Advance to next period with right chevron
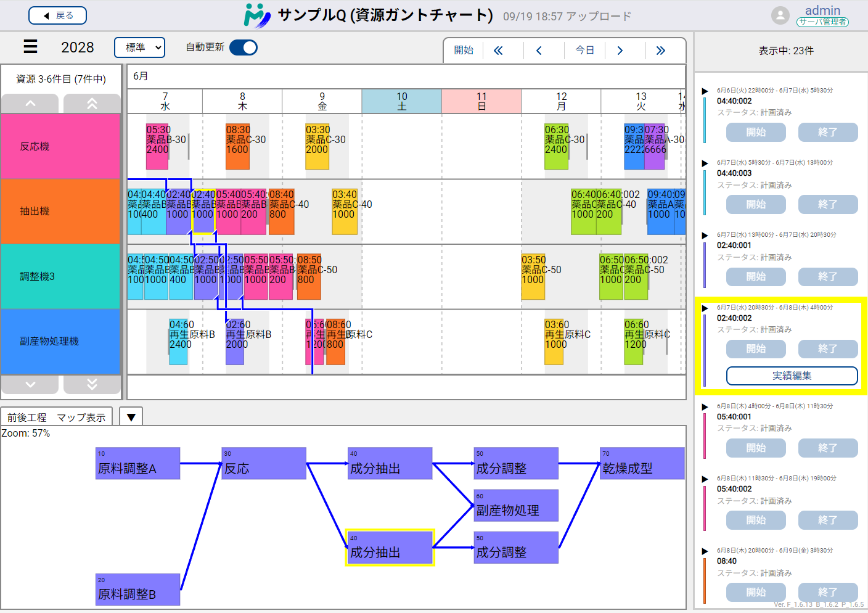The height and width of the screenshot is (613, 868). coord(620,51)
